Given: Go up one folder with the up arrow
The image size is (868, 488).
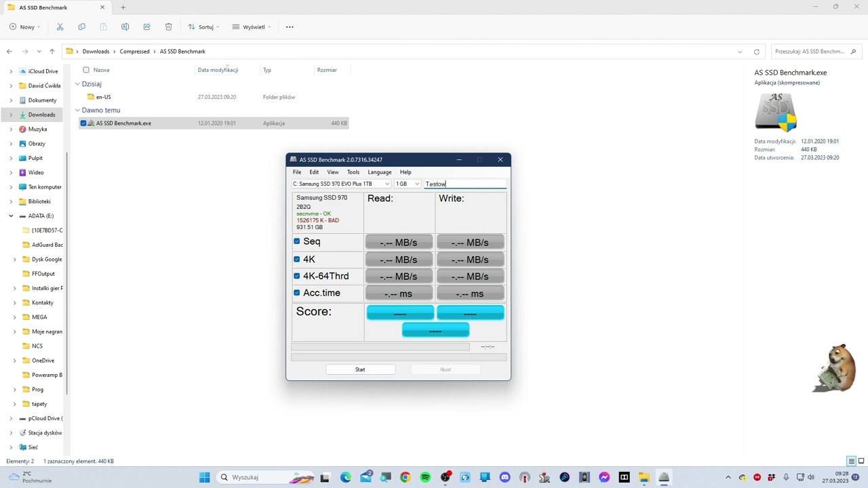Looking at the screenshot, I should pos(52,52).
